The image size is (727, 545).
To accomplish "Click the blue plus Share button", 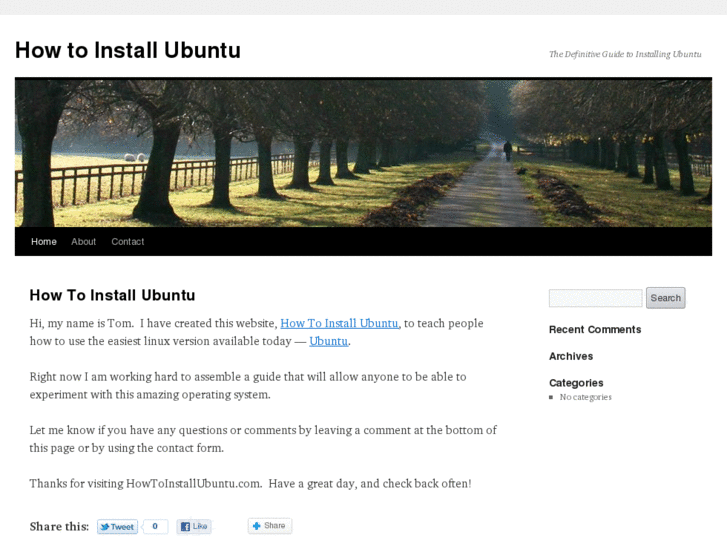I will coord(269,526).
